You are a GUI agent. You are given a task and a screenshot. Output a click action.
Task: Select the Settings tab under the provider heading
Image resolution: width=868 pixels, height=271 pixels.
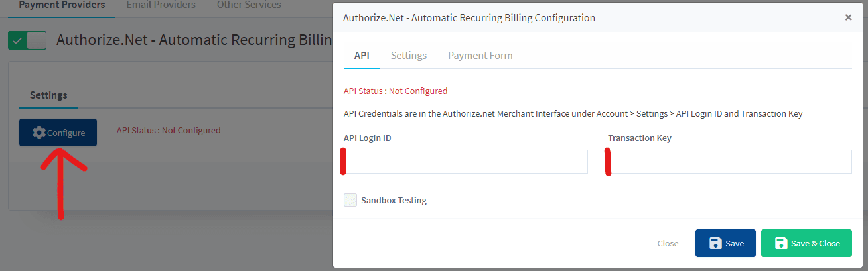click(x=48, y=95)
